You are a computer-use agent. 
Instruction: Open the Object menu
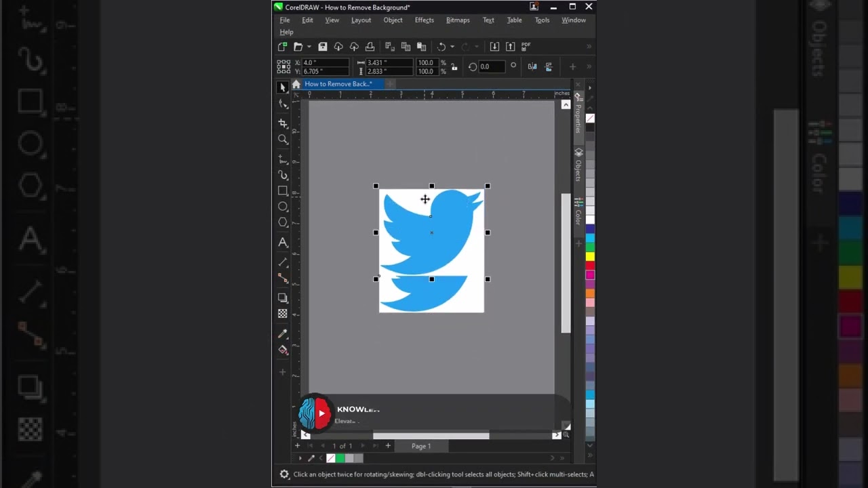pos(393,20)
